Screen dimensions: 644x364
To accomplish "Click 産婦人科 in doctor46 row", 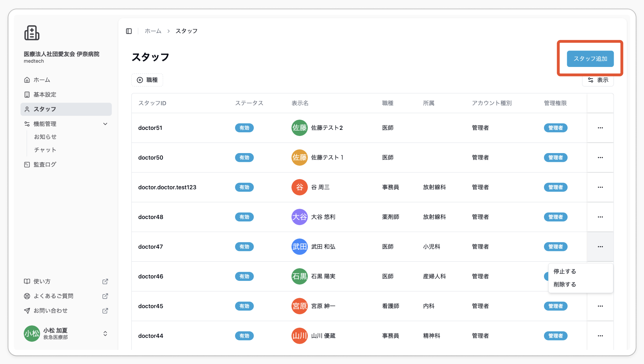I will (x=434, y=276).
